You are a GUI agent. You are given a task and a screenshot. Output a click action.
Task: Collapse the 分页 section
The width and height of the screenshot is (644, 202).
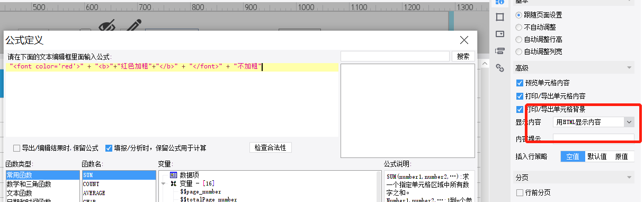(x=629, y=178)
